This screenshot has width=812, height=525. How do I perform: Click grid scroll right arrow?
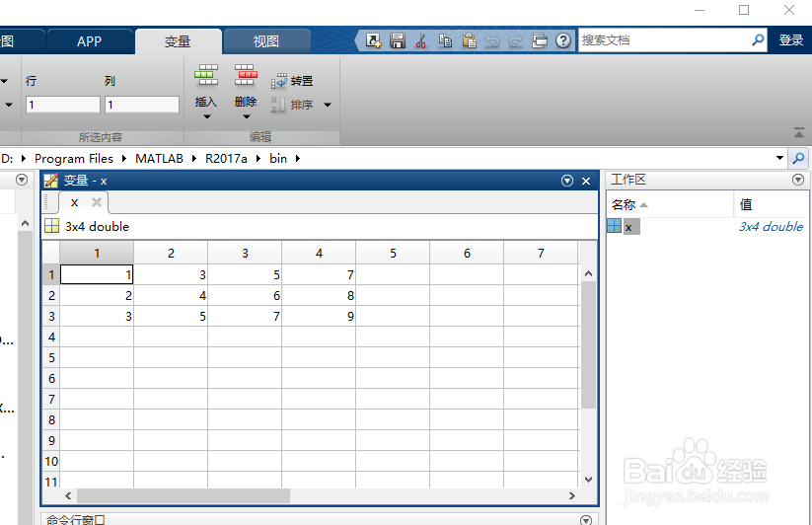click(x=571, y=496)
